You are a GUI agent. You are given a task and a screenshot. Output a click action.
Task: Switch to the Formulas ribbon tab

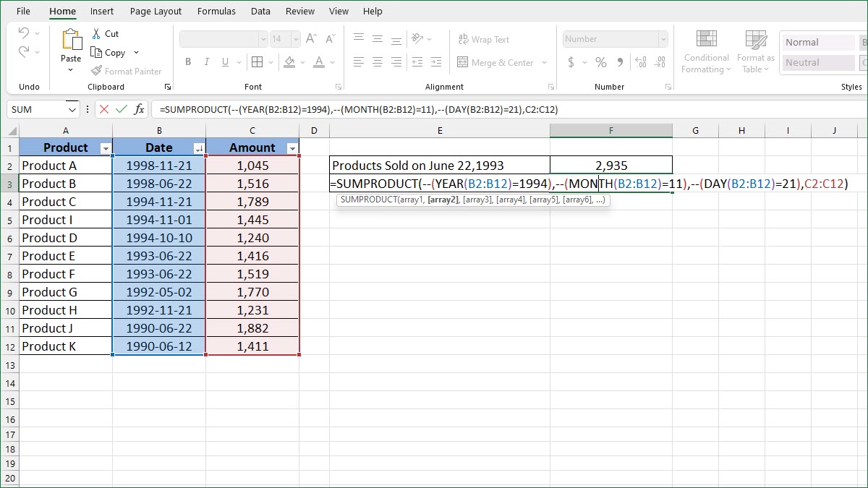(216, 12)
